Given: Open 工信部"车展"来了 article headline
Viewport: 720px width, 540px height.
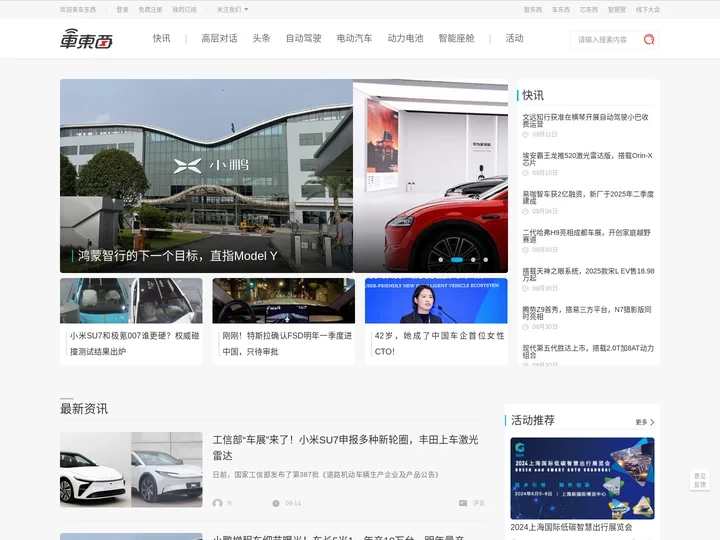Looking at the screenshot, I should click(x=345, y=448).
